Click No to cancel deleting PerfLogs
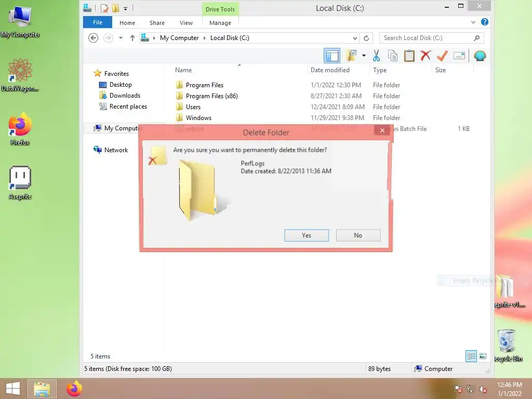532x399 pixels. (x=358, y=235)
